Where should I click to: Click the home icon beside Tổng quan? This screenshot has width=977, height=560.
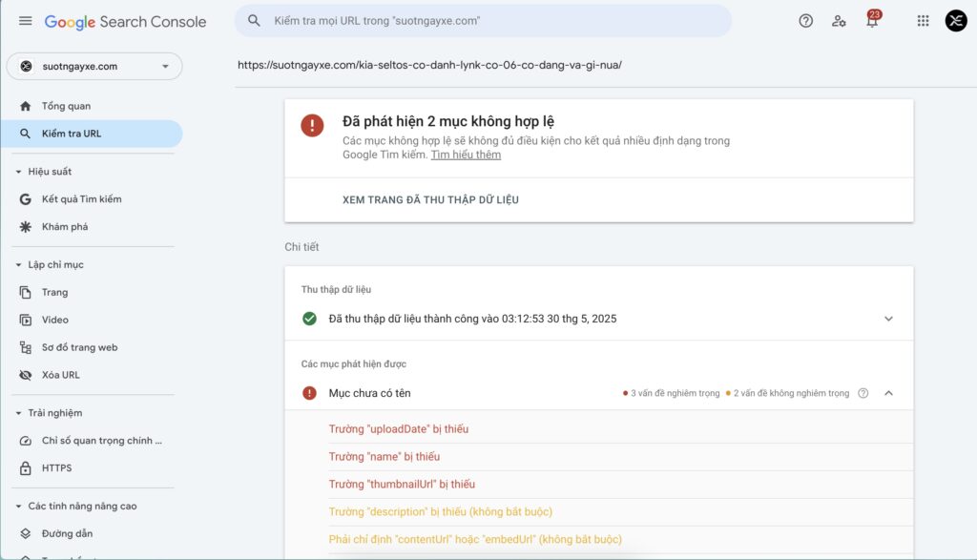click(25, 106)
